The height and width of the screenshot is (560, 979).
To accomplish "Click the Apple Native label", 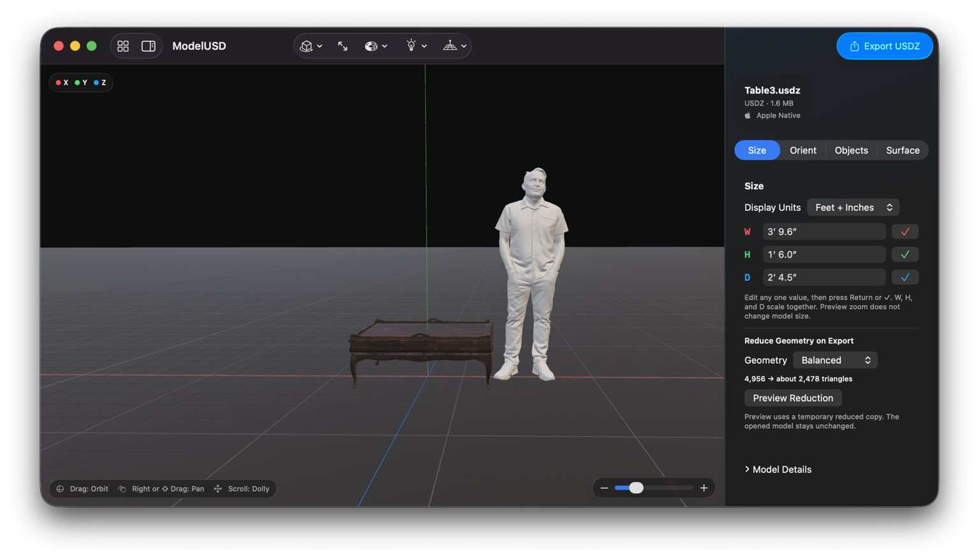I will 778,116.
